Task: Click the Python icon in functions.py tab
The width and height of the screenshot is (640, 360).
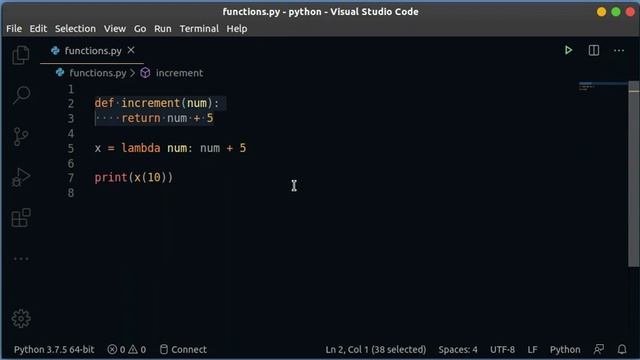Action: click(55, 50)
